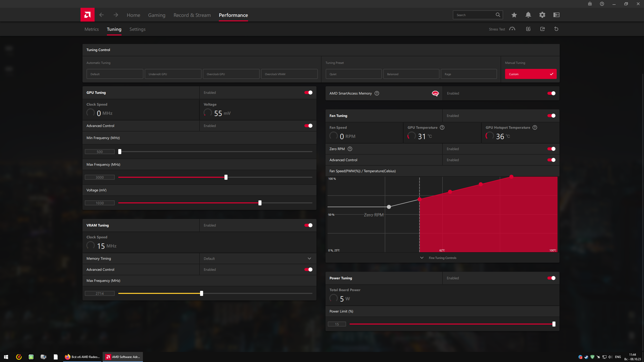
Task: Click the reset tuning arrow icon
Action: pos(556,29)
